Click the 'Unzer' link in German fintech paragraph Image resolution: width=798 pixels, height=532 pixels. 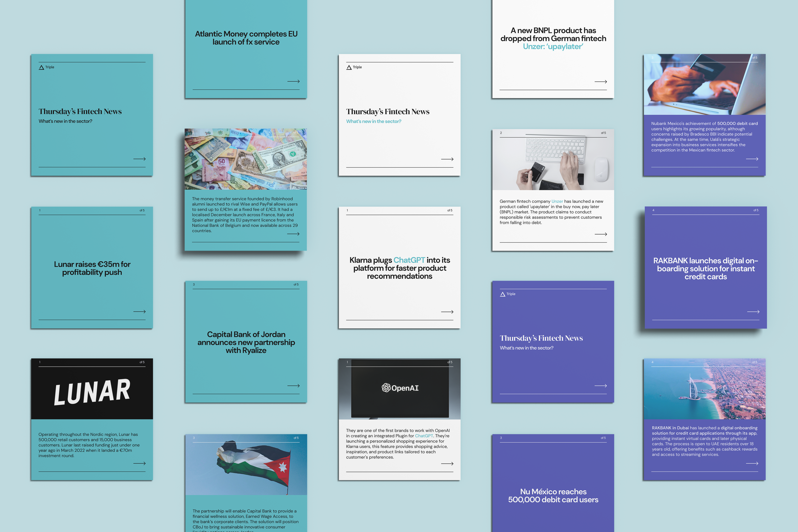[557, 201]
